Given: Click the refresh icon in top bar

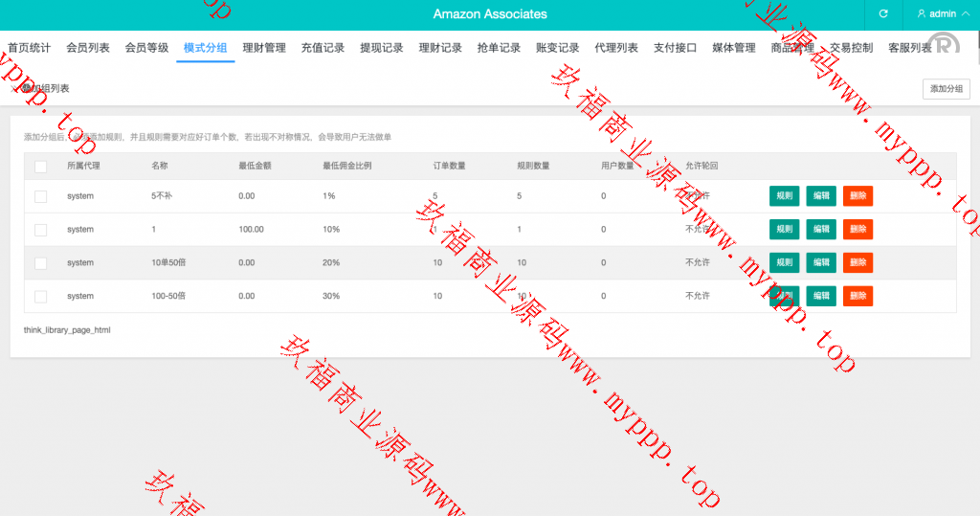Looking at the screenshot, I should [x=883, y=14].
